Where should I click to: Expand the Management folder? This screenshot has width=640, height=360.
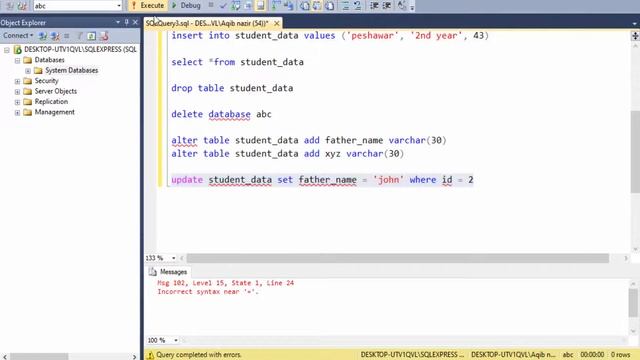pos(18,112)
